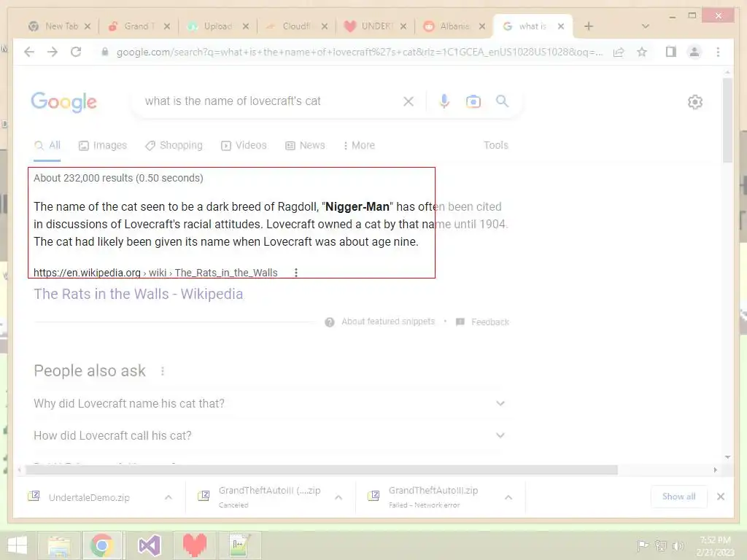Share this page using the share icon
747x560 pixels.
[x=619, y=52]
